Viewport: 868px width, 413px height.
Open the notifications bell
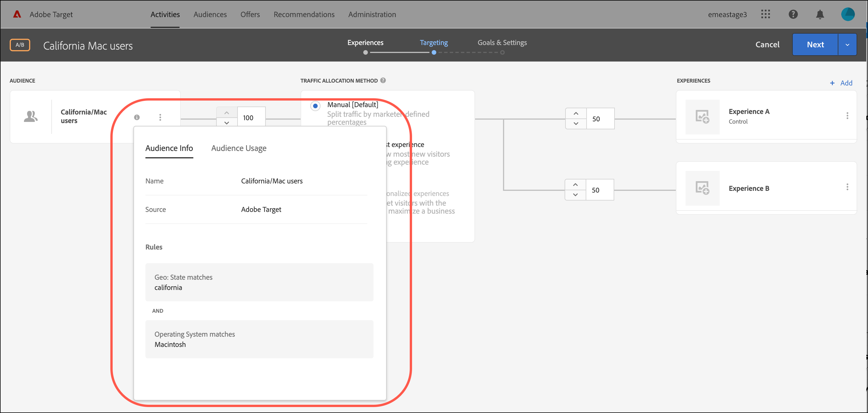coord(820,15)
